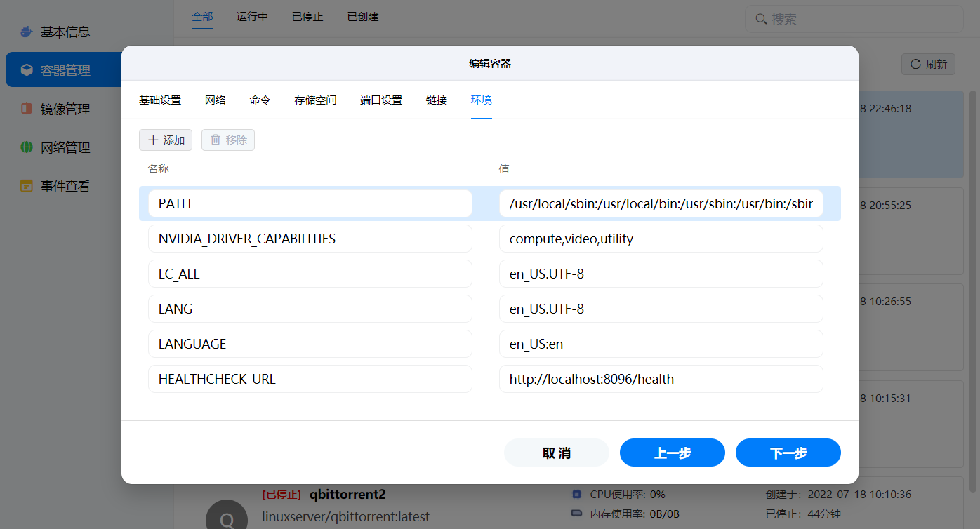Click the 刷新 refresh button
The width and height of the screenshot is (980, 529).
click(x=928, y=64)
